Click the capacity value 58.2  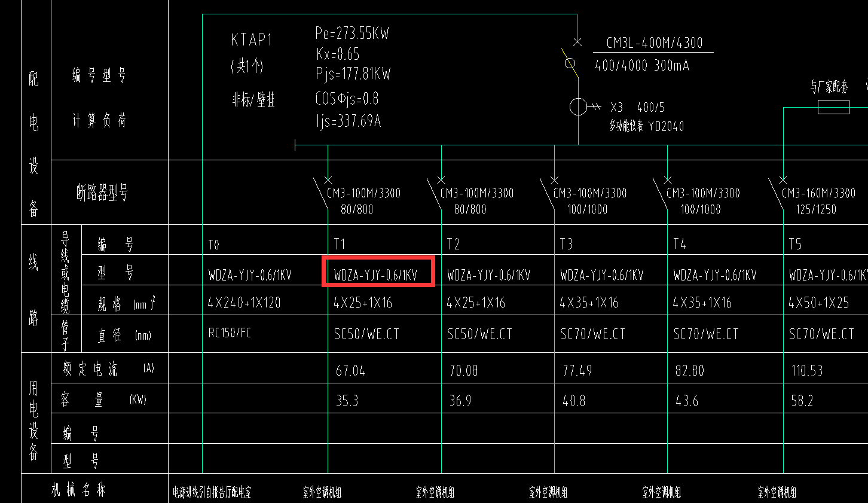(802, 401)
